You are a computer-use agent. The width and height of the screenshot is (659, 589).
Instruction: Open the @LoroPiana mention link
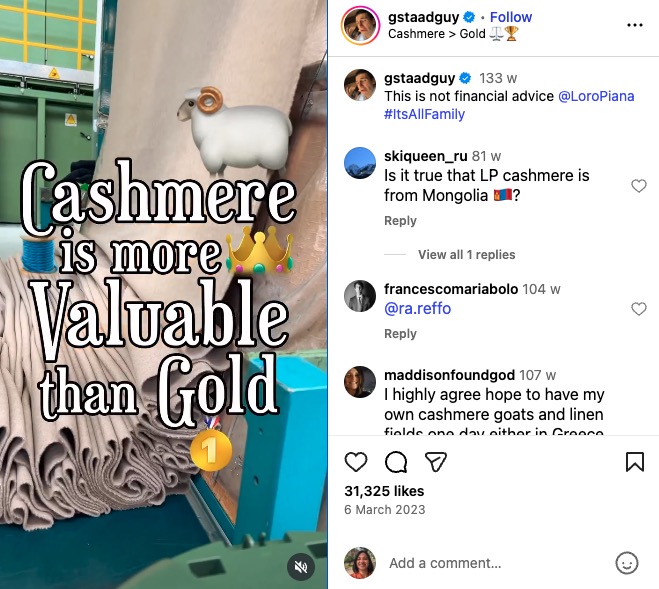click(x=596, y=96)
